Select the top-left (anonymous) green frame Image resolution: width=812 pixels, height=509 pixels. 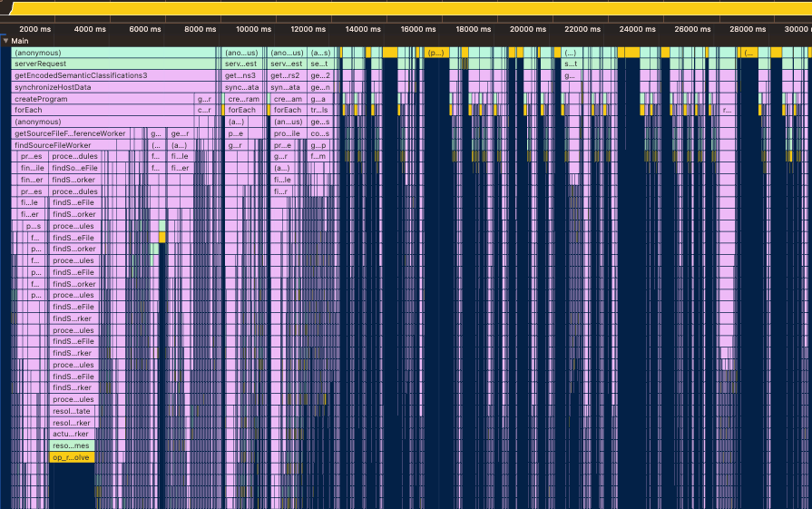(x=109, y=53)
